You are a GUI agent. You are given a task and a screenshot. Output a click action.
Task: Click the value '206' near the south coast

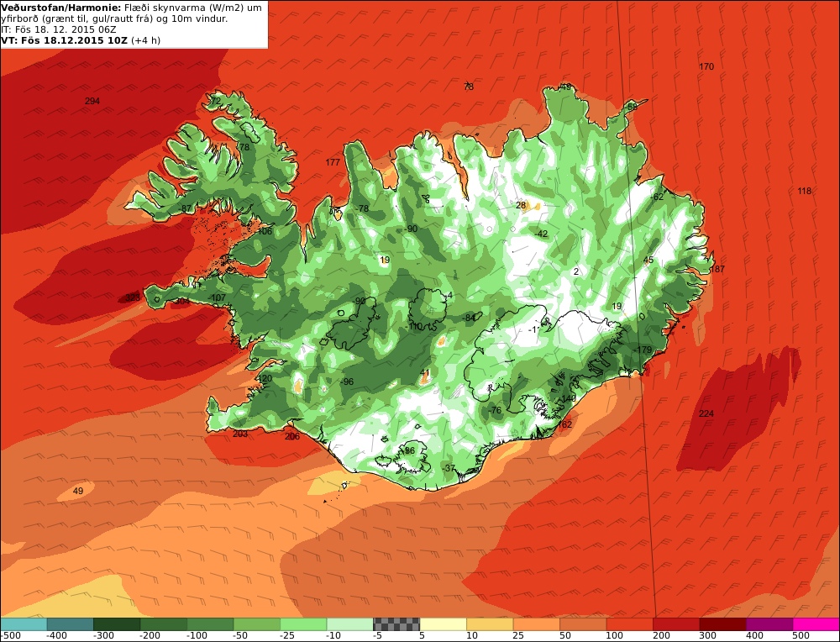click(292, 436)
